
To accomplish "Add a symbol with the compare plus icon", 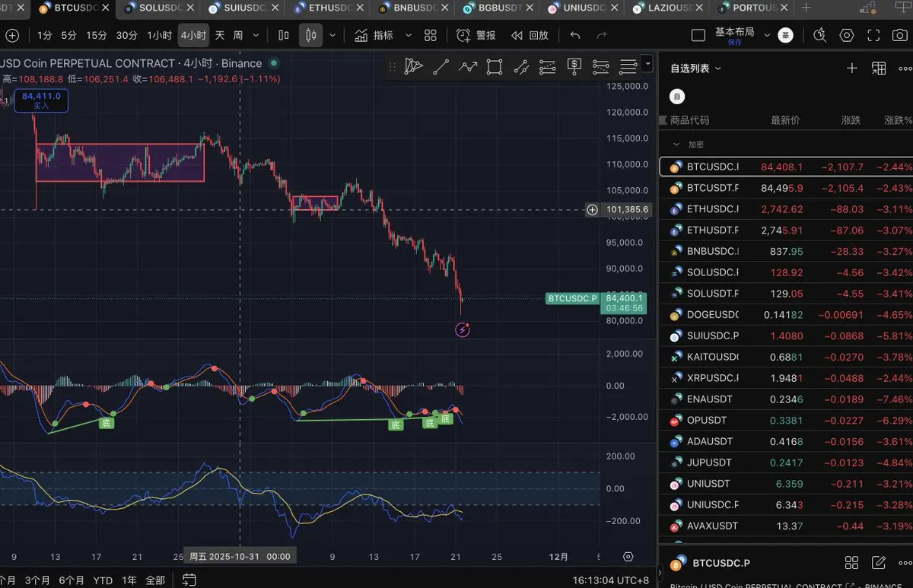I will coord(12,35).
